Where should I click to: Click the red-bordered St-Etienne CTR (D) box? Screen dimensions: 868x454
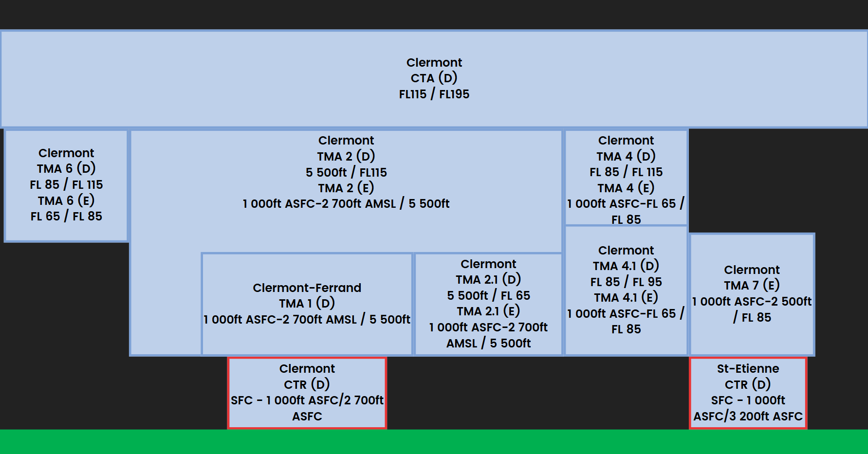pos(748,393)
